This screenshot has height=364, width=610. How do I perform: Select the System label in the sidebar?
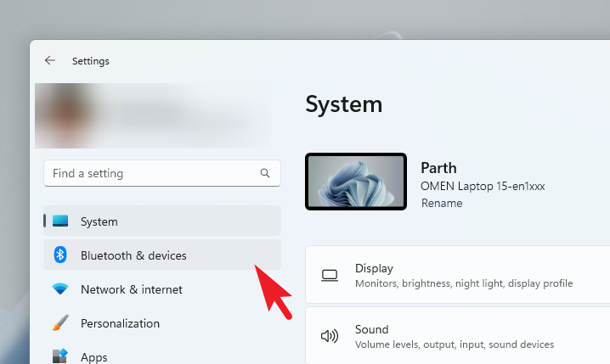point(99,221)
